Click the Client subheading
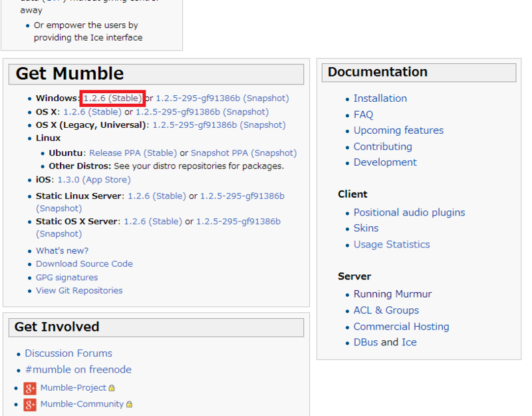The height and width of the screenshot is (416, 532). [352, 194]
